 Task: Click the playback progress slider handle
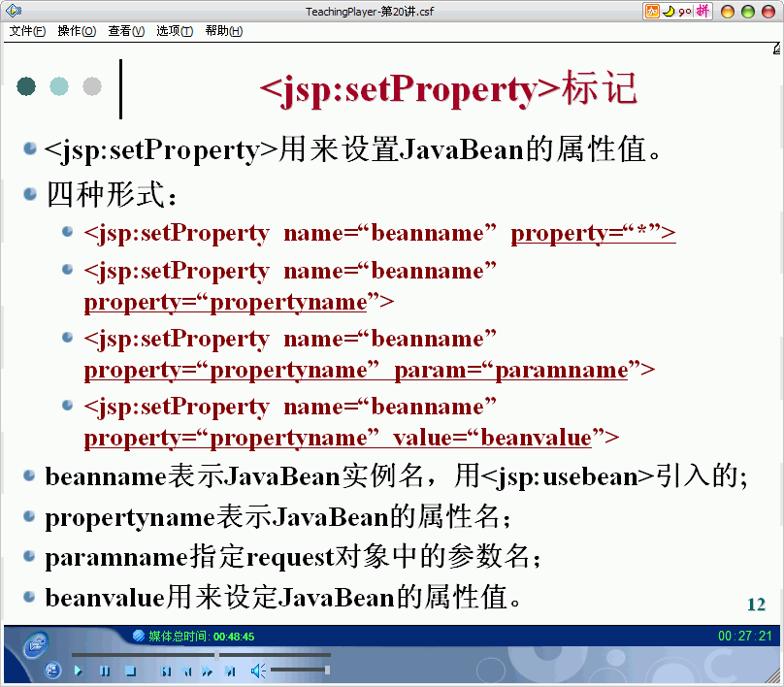click(x=216, y=655)
